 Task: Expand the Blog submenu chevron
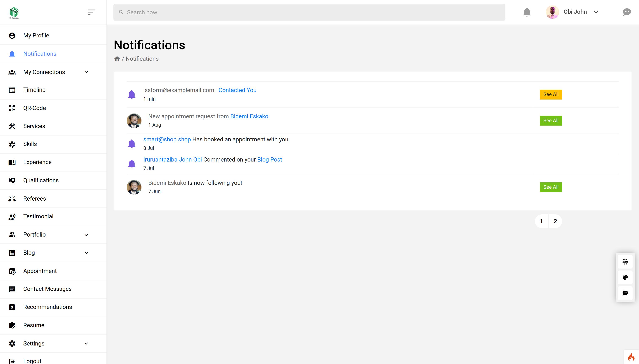tap(86, 253)
